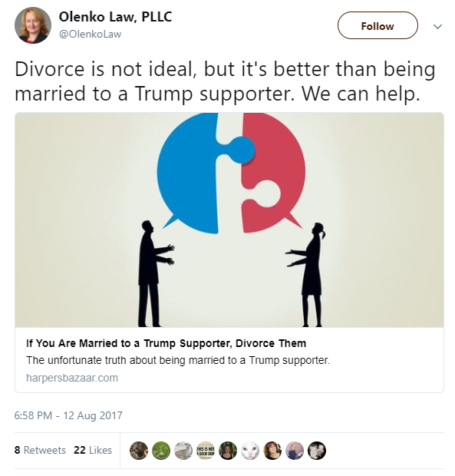Viewport: 455px width, 476px height.
Task: Open the Olenko Law profile picture
Action: coord(33,25)
